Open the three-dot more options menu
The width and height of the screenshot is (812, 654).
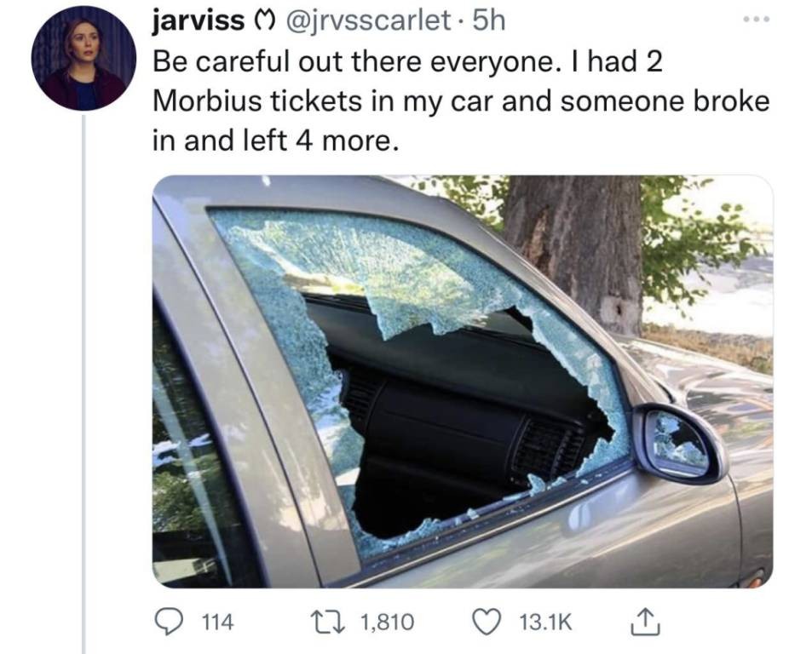756,20
